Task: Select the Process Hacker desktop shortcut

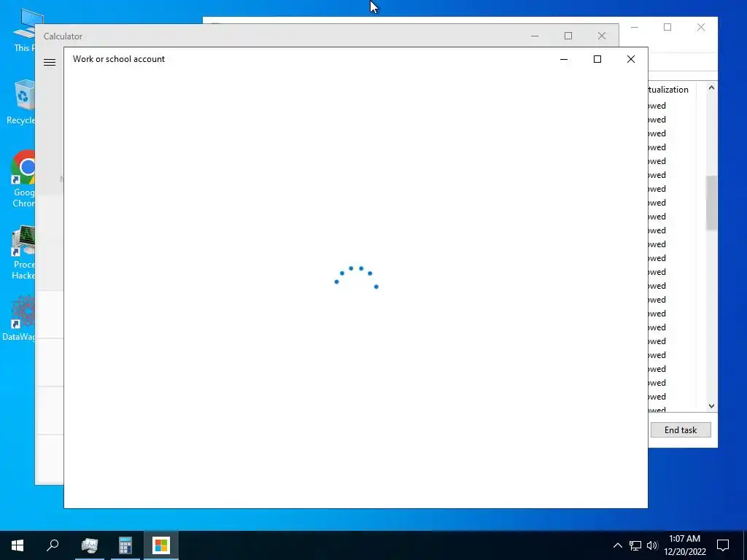Action: (x=23, y=252)
